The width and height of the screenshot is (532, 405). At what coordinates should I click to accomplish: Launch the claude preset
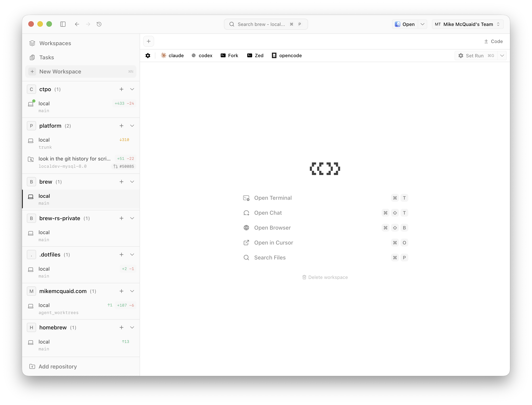pyautogui.click(x=172, y=56)
